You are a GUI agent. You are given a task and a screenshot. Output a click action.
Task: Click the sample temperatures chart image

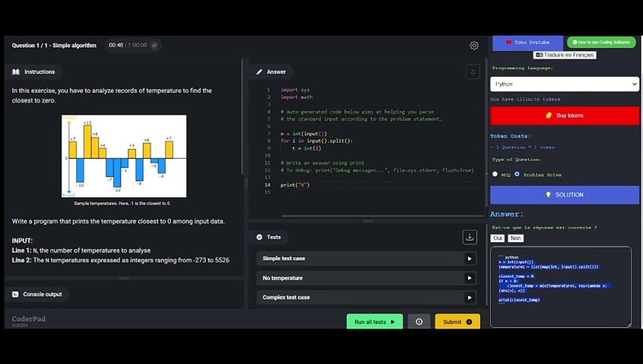(124, 156)
